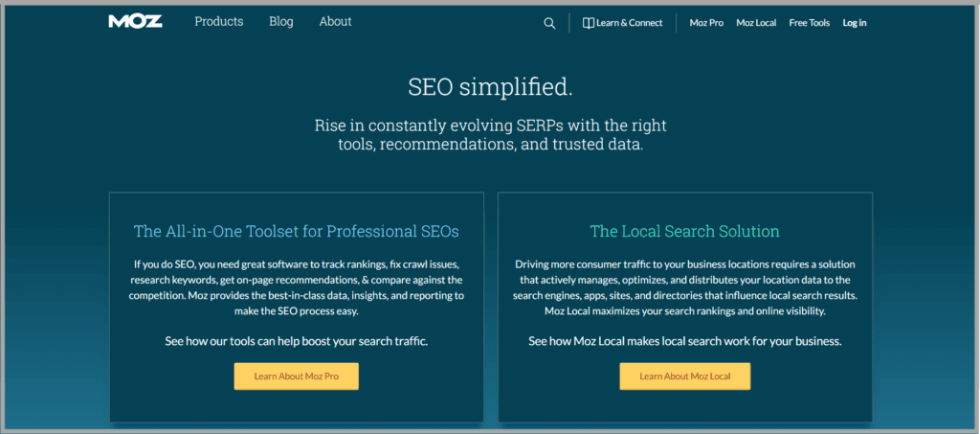Click the "If you do SEO" description paragraph
The width and height of the screenshot is (980, 434).
pyautogui.click(x=297, y=287)
